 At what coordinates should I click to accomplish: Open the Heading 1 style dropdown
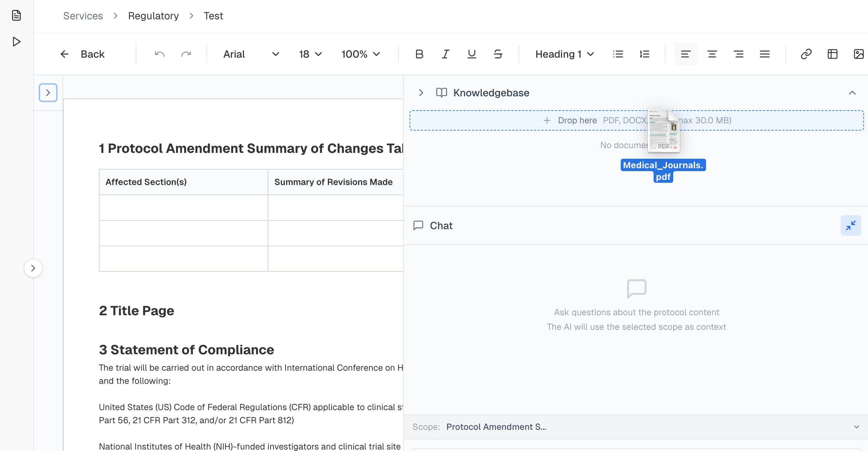click(x=563, y=54)
